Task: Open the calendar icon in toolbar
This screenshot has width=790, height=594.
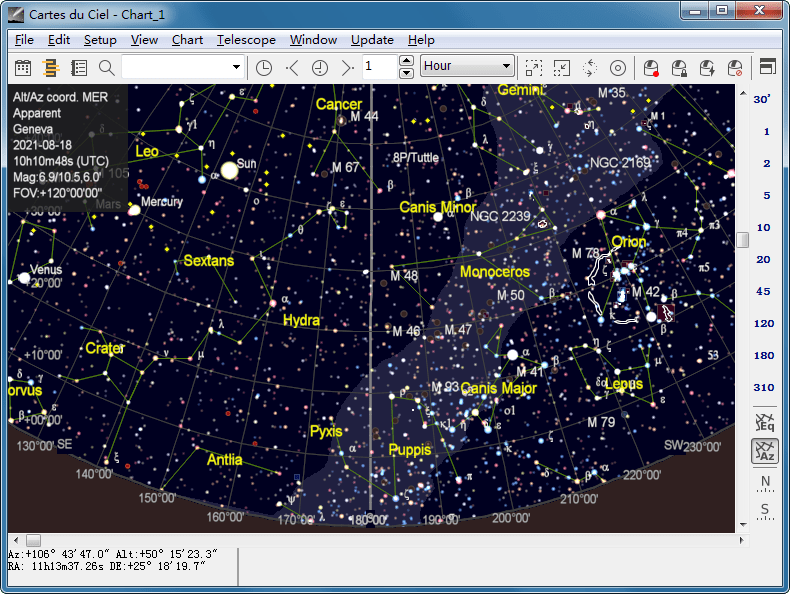Action: click(23, 68)
